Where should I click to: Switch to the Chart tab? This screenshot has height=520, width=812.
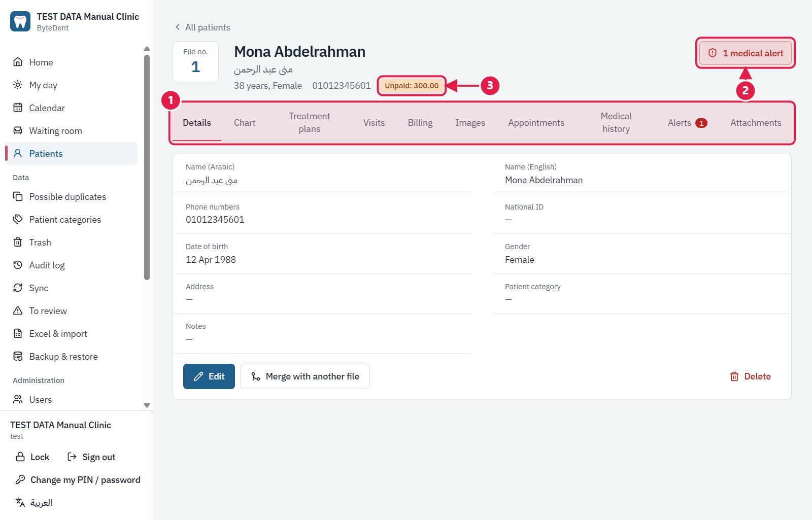[x=245, y=123]
